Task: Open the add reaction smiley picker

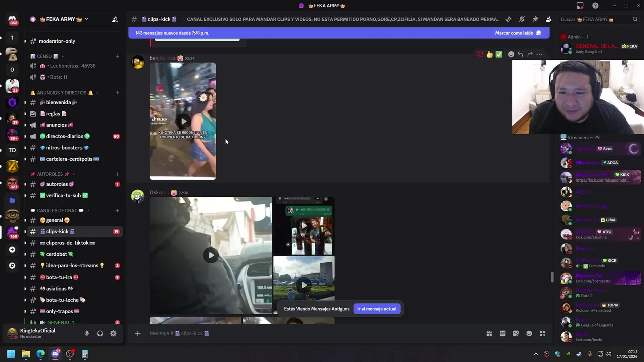Action: 511,54
